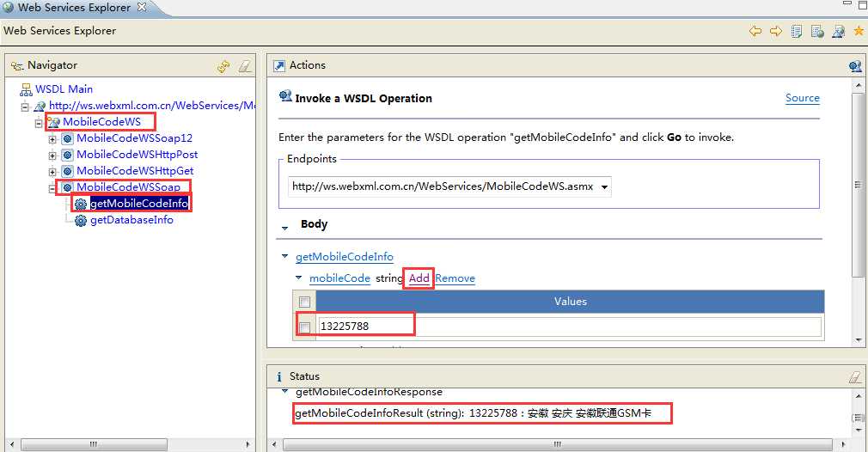Click the mobileCode parameter link
This screenshot has width=868, height=452.
point(339,278)
